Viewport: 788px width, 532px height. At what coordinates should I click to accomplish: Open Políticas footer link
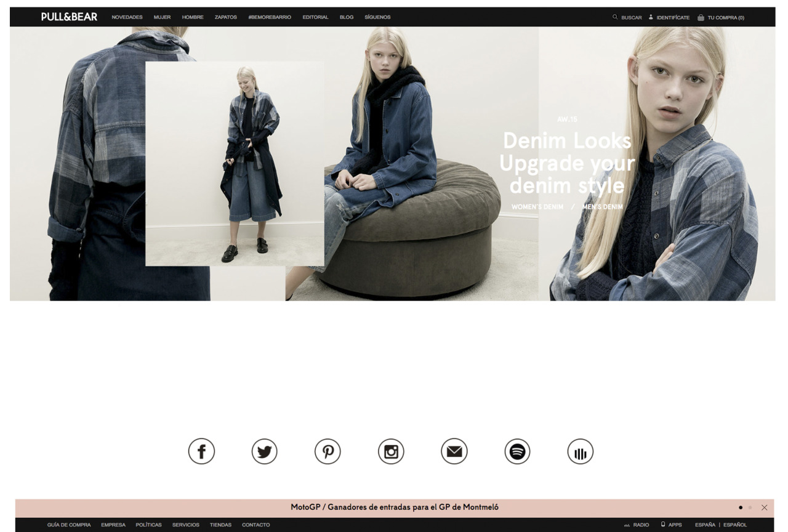click(x=148, y=525)
